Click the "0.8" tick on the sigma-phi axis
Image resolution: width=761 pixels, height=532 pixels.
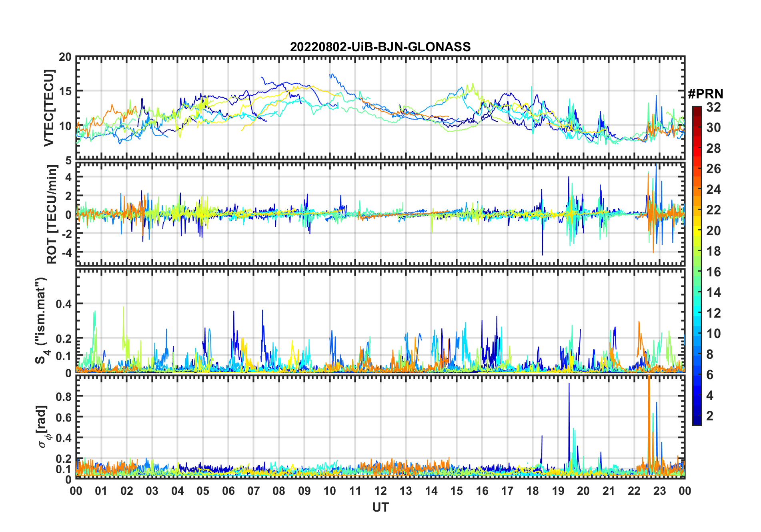[x=64, y=396]
